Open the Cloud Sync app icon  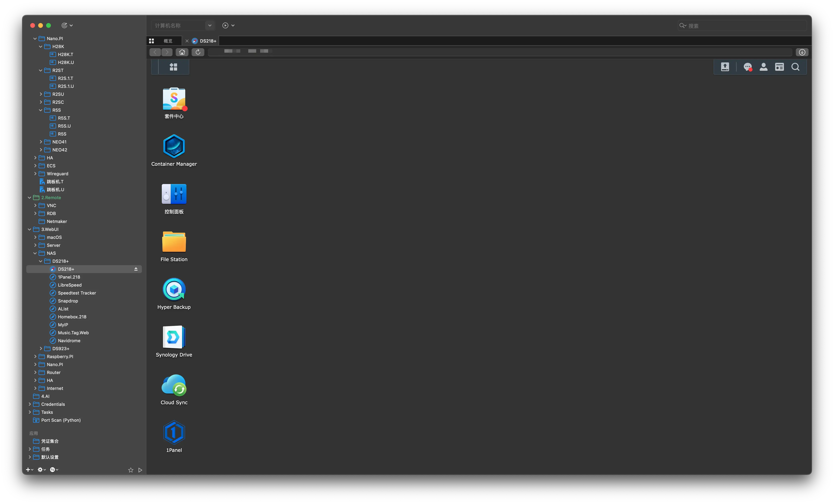(x=174, y=385)
